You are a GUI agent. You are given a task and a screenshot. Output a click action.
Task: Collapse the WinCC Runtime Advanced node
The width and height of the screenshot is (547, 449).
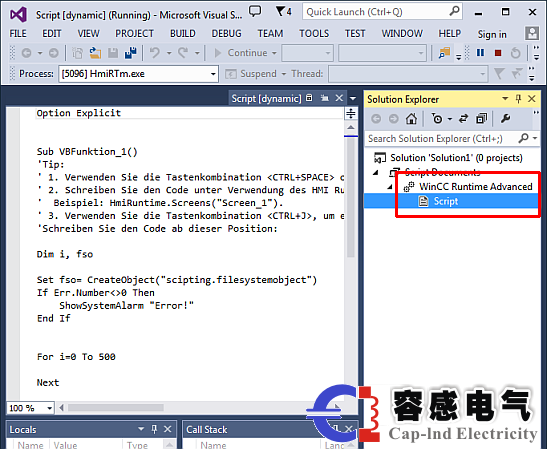[390, 187]
